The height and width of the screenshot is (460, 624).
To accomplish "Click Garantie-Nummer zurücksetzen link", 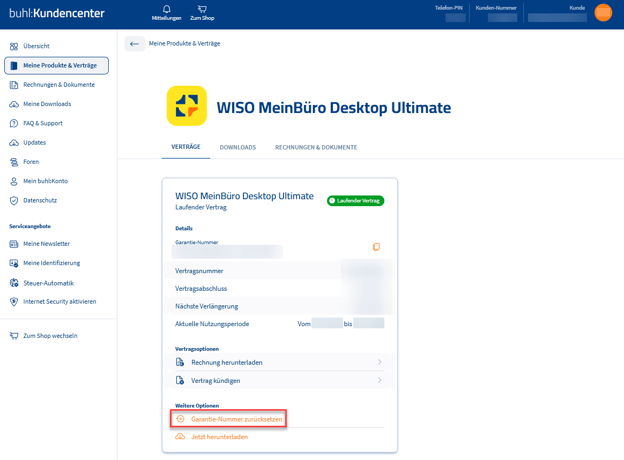I will 236,419.
